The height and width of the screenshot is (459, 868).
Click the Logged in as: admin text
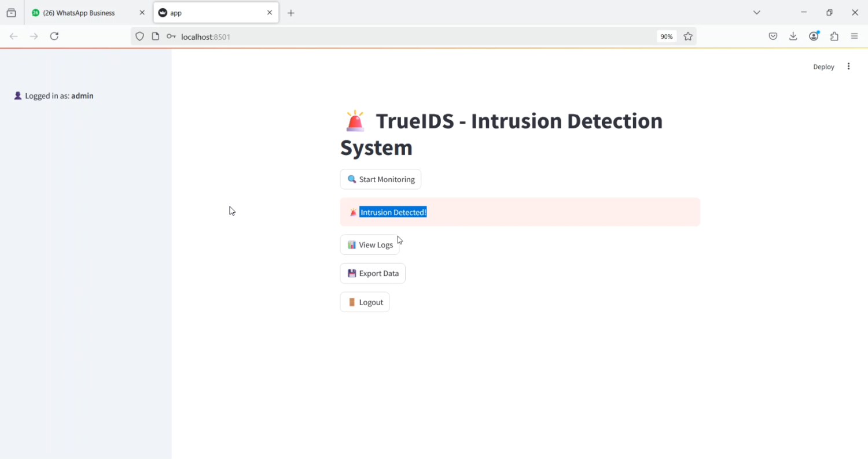59,96
